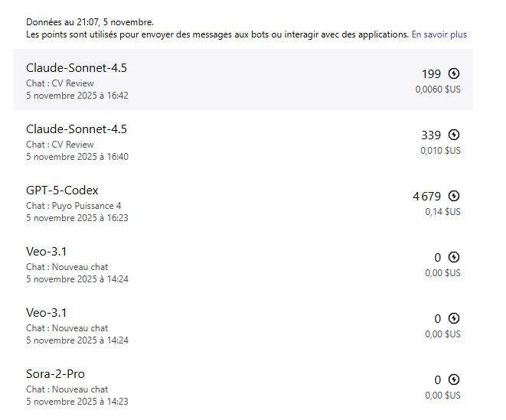Click the points icon beside 199

click(454, 74)
